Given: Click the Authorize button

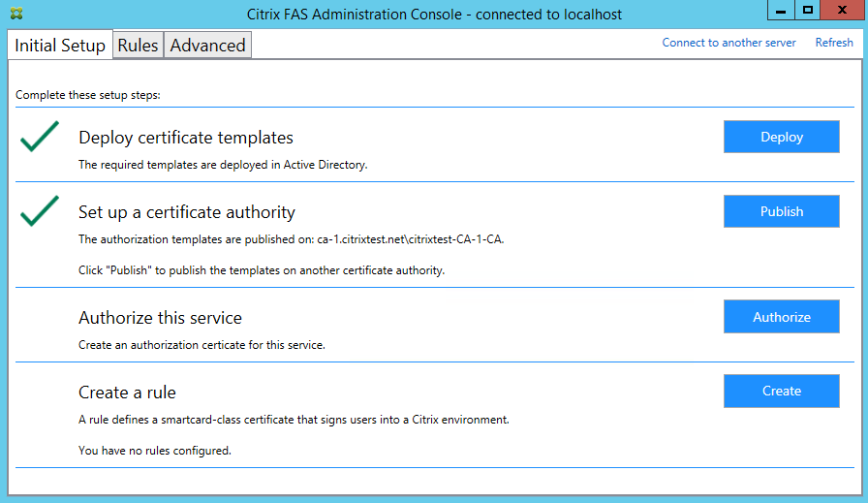Looking at the screenshot, I should click(x=781, y=317).
